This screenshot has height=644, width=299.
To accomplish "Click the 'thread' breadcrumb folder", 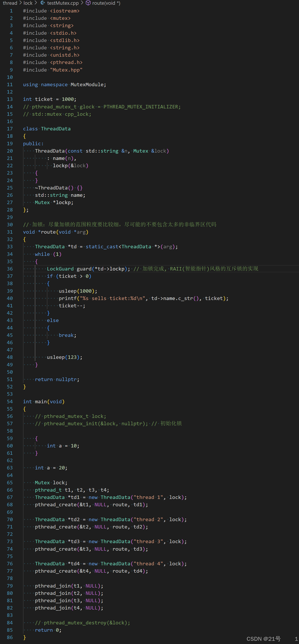I will [x=10, y=3].
